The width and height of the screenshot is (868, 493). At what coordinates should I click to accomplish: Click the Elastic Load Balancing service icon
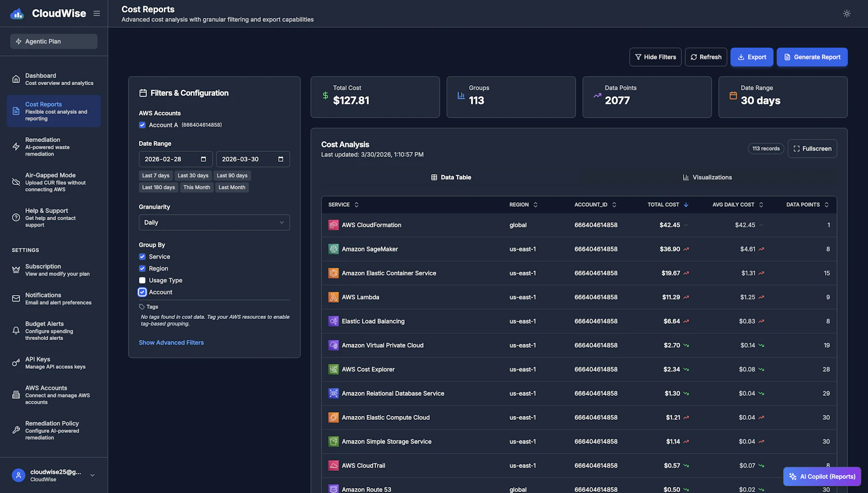pos(334,321)
